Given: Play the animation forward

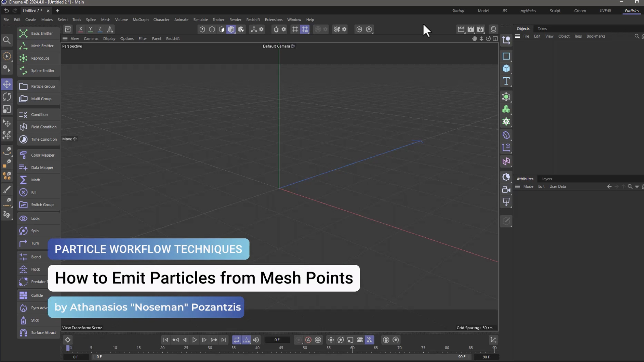Looking at the screenshot, I should point(195,340).
